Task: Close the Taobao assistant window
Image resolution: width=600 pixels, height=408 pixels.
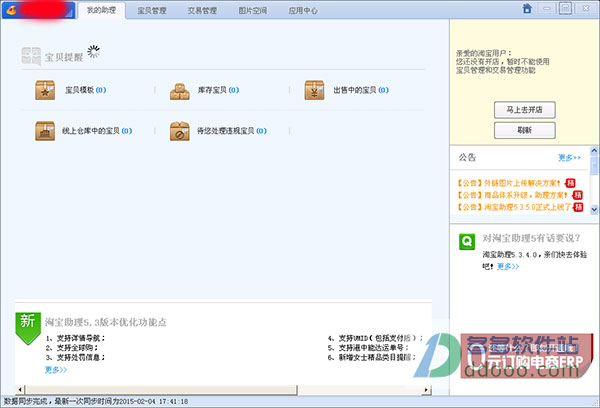Action: pyautogui.click(x=586, y=8)
